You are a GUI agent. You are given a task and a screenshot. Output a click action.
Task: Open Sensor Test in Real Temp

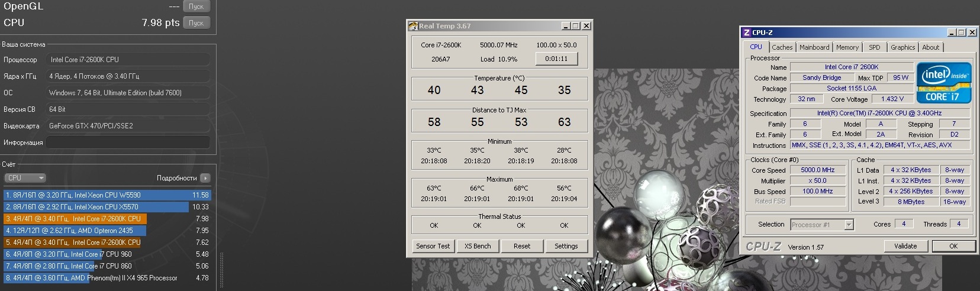433,246
